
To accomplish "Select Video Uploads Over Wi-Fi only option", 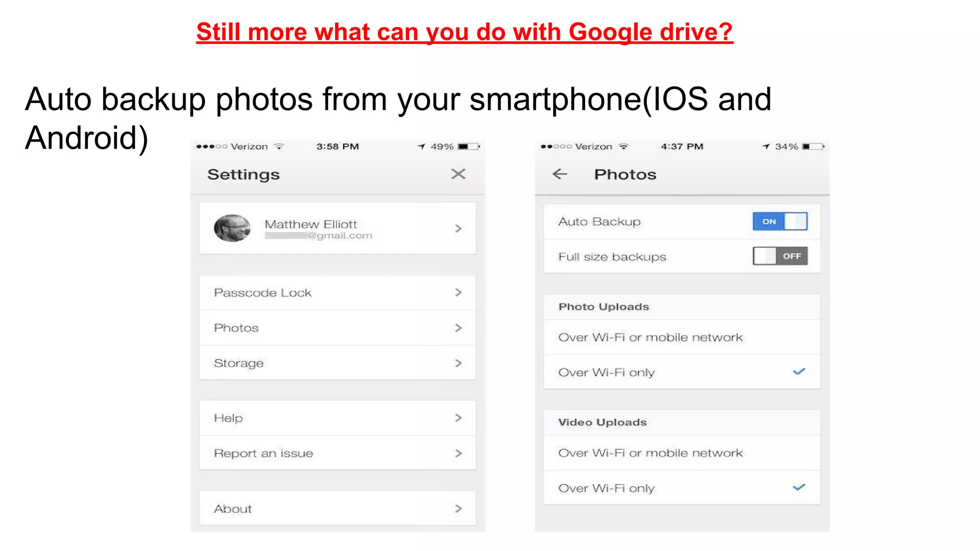I will (682, 488).
